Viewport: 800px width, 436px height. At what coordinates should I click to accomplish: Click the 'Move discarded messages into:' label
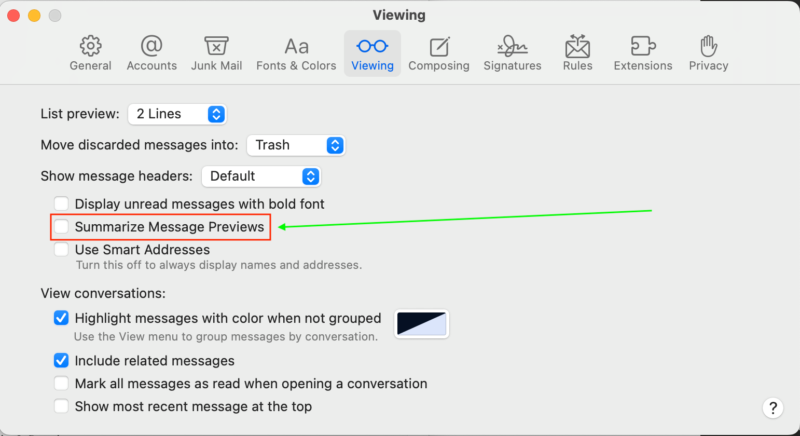139,145
